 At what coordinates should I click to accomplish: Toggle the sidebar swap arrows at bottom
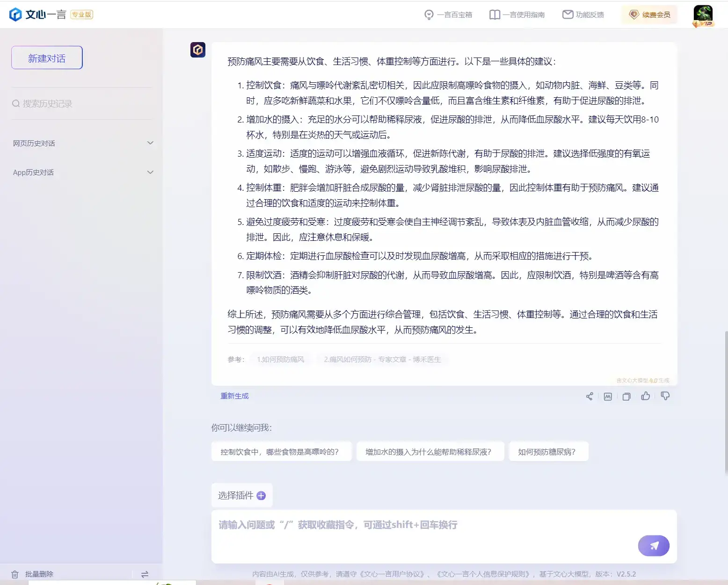[x=145, y=574]
